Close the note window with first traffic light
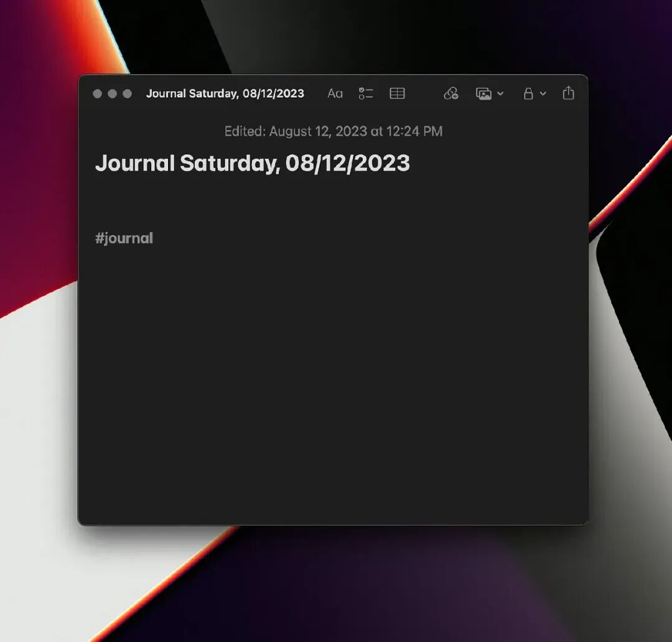Viewport: 672px width, 642px height. pyautogui.click(x=98, y=93)
